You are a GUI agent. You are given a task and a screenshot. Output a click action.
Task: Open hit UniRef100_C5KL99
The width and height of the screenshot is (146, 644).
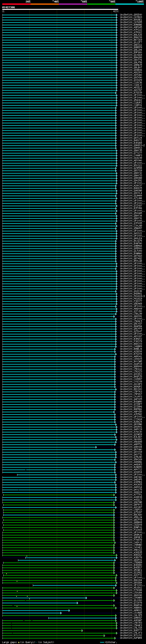(131, 314)
